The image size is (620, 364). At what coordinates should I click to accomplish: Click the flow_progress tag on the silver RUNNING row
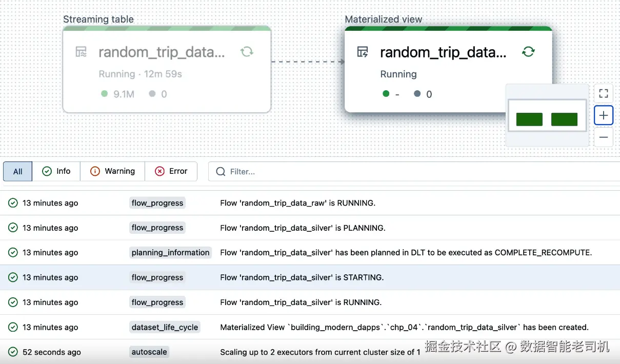pos(157,302)
